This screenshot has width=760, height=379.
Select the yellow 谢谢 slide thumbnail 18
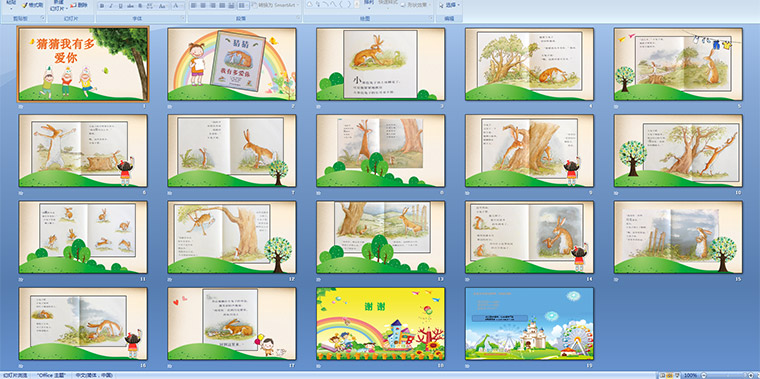[x=380, y=323]
